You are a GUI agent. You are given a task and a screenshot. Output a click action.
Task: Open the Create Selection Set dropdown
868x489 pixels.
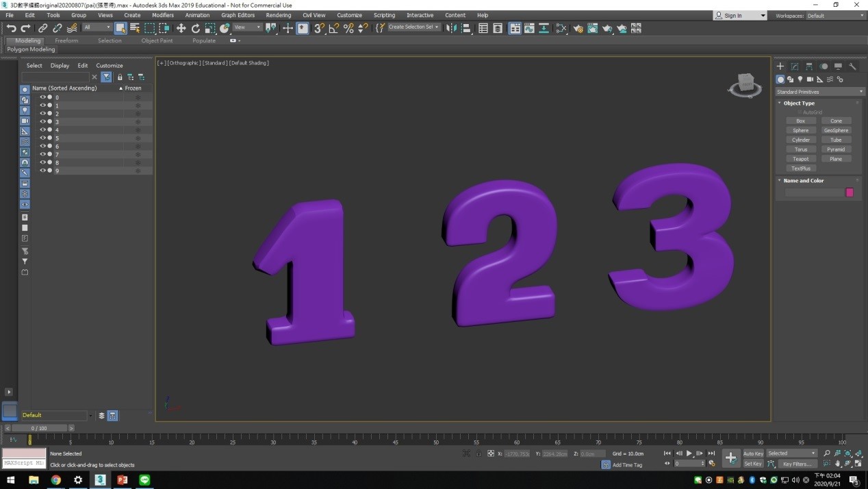(x=414, y=27)
